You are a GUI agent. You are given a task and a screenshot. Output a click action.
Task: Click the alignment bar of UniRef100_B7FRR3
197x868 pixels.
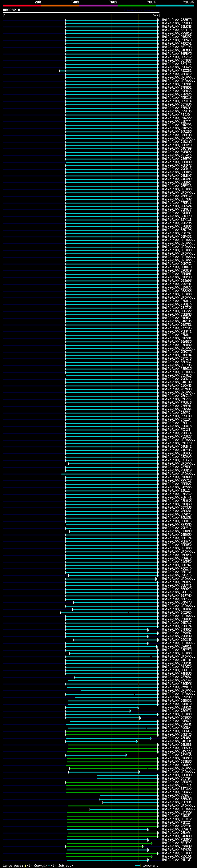point(107,630)
